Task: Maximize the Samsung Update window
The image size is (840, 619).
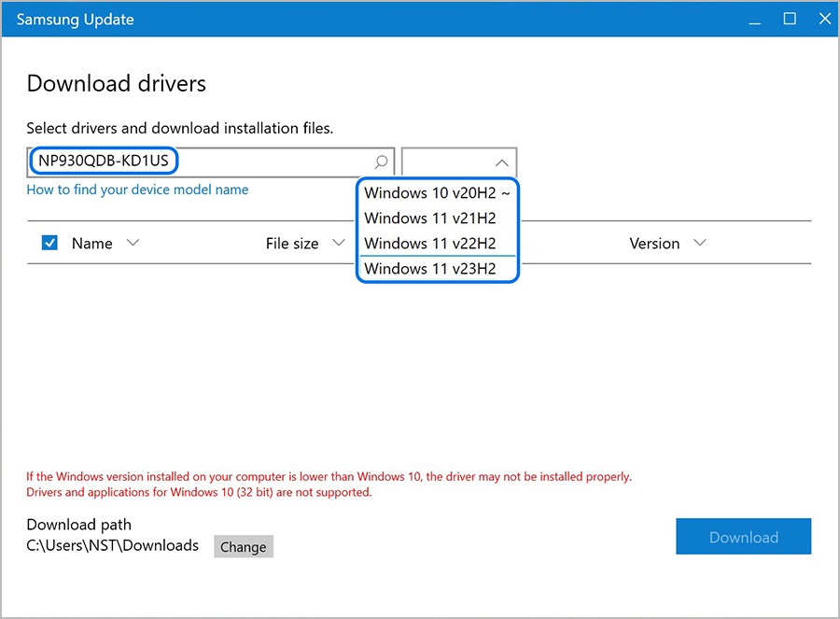Action: pos(790,19)
